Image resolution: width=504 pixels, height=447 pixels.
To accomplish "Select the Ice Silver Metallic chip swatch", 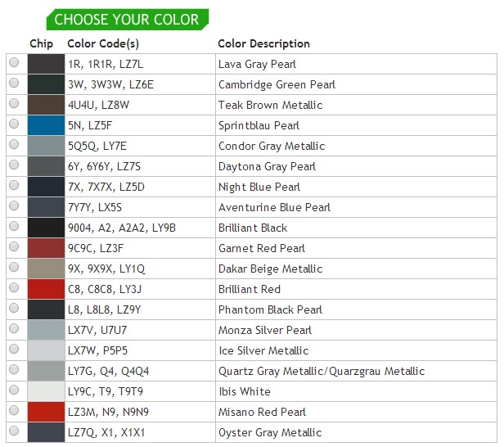I will pyautogui.click(x=45, y=350).
